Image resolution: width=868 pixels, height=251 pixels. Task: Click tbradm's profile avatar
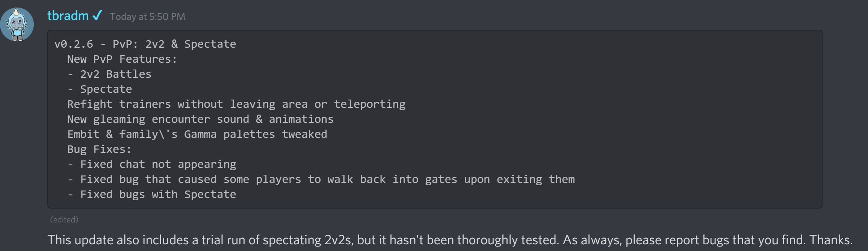[17, 24]
